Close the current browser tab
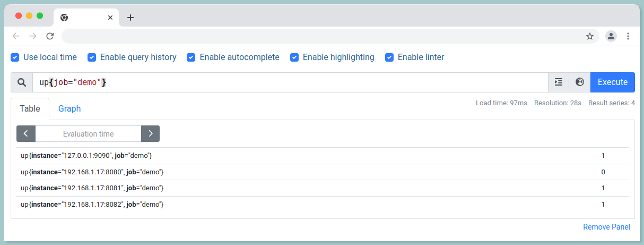Viewport: 644px width, 245px height. pos(110,18)
